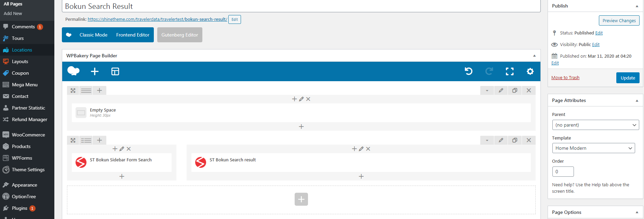Open the Templates icon in WPBakery toolbar
The height and width of the screenshot is (219, 644).
[115, 71]
